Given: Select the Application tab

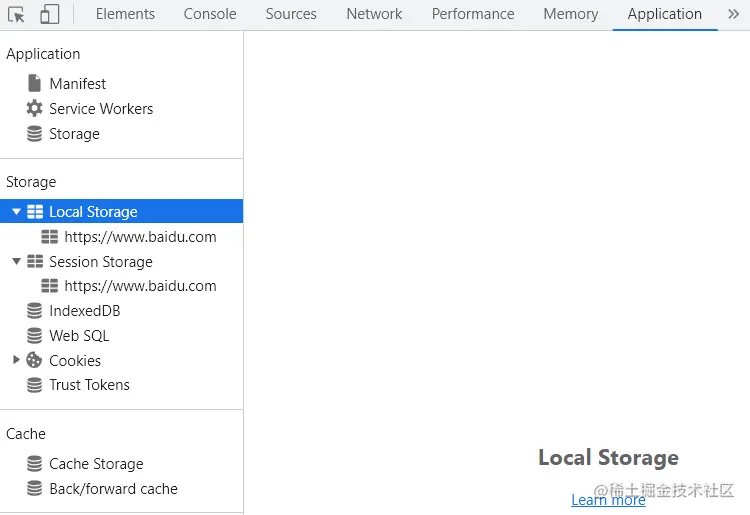Looking at the screenshot, I should click(665, 14).
